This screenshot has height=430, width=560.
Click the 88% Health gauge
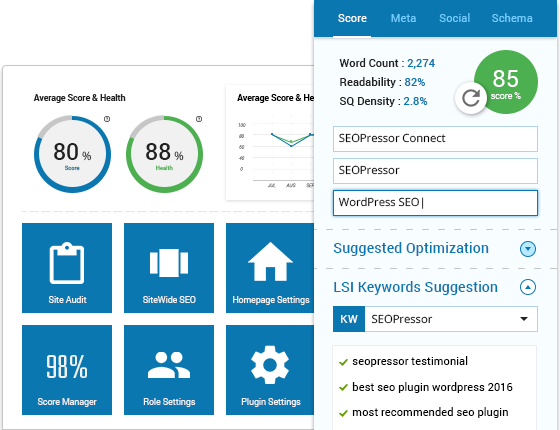click(x=164, y=154)
